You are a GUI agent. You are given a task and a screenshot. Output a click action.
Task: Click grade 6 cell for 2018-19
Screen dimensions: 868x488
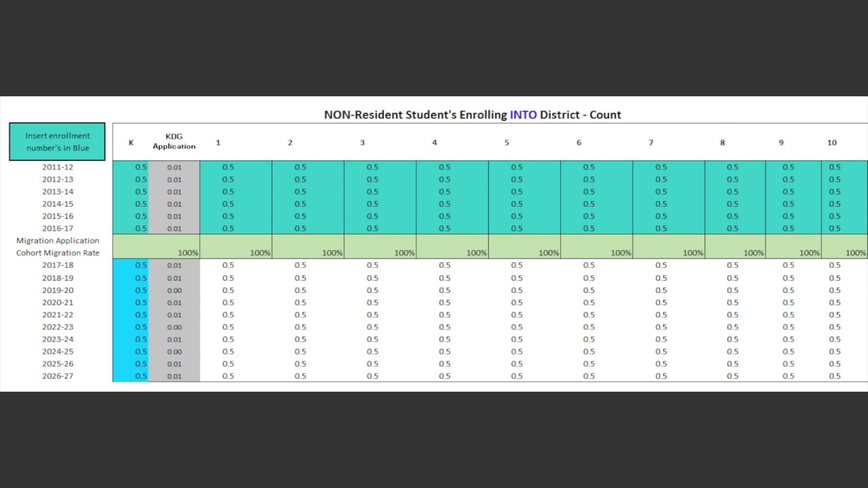click(597, 278)
